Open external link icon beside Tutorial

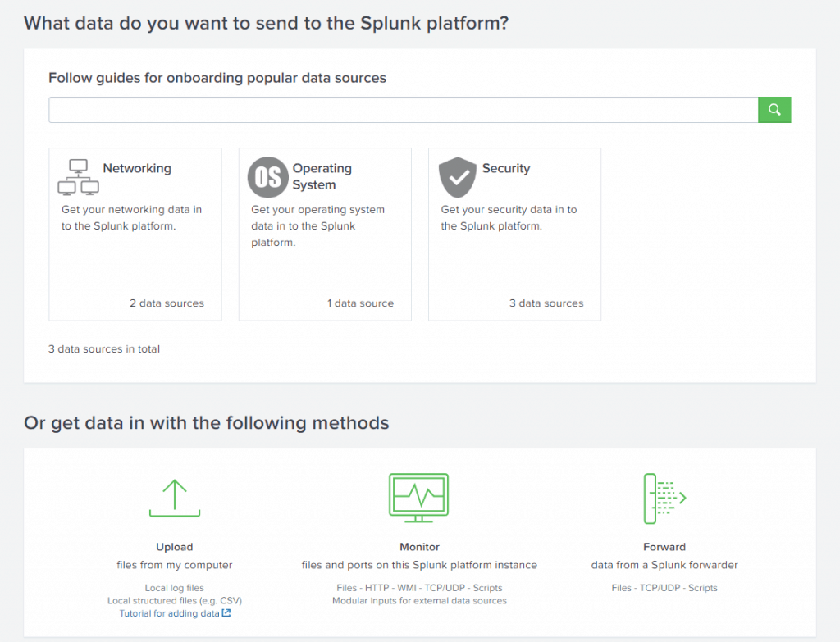(226, 613)
